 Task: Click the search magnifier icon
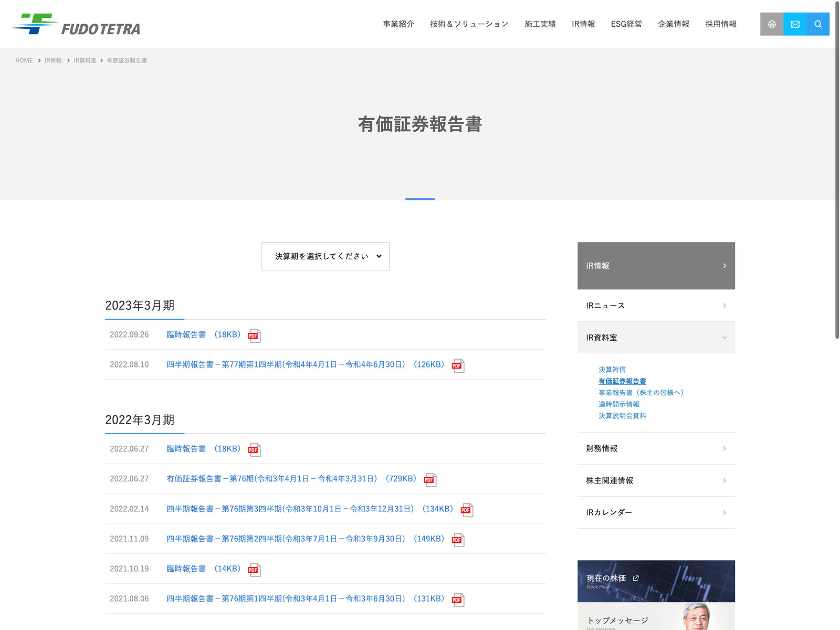tap(818, 24)
